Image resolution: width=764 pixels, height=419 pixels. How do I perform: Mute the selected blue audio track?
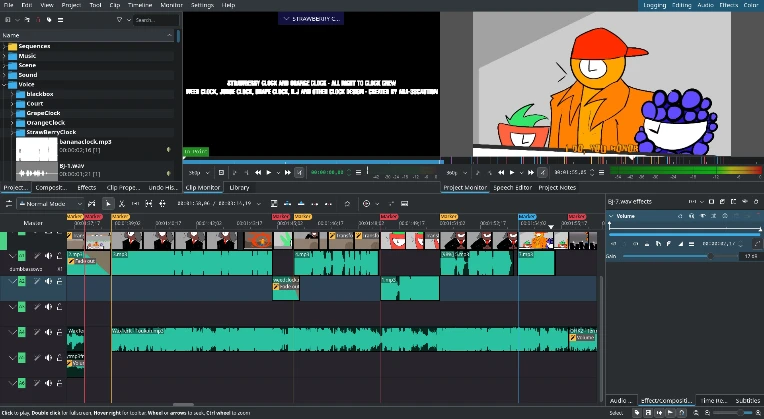[x=48, y=281]
